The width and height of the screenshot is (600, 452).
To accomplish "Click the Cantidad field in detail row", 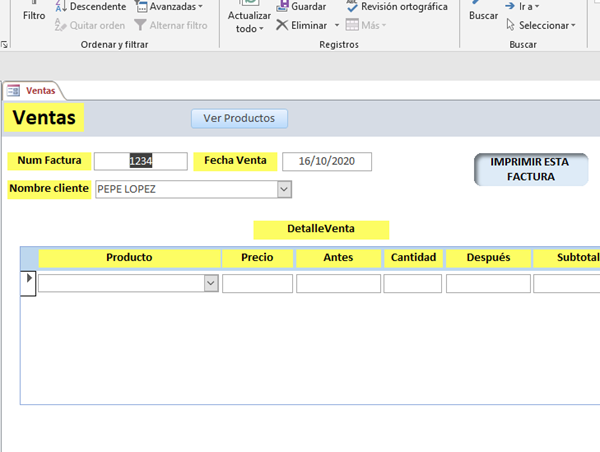I will coord(412,284).
